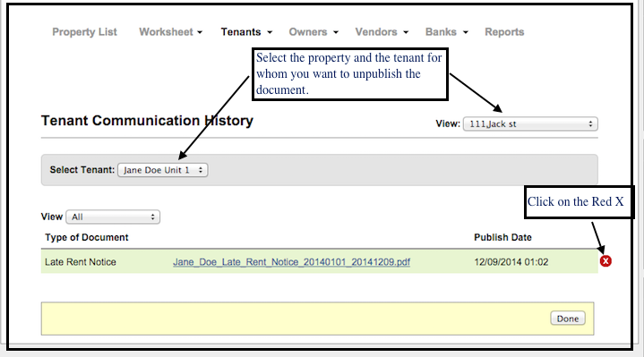The image size is (644, 357).
Task: Open the View All document filter
Action: [x=113, y=217]
